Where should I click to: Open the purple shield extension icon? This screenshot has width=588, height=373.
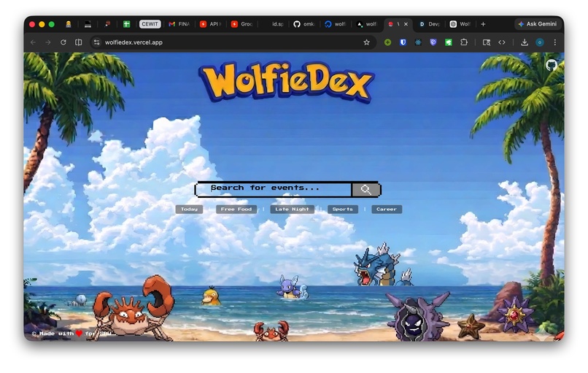[433, 42]
